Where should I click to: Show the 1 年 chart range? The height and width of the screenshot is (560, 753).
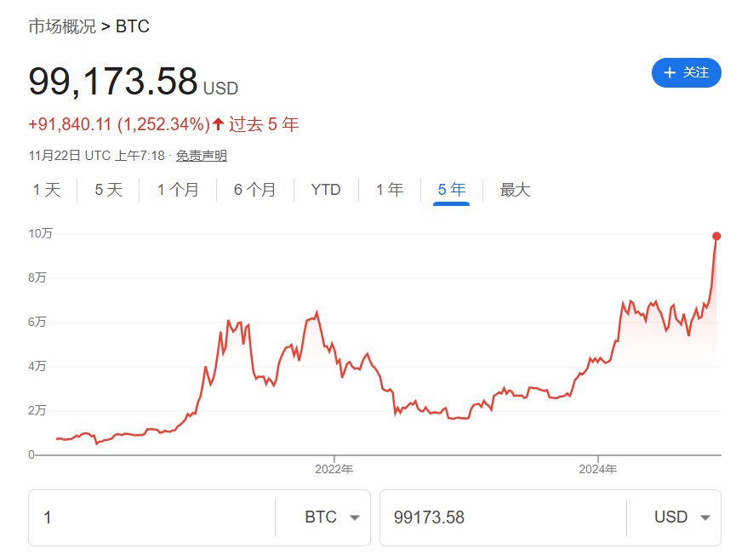390,190
